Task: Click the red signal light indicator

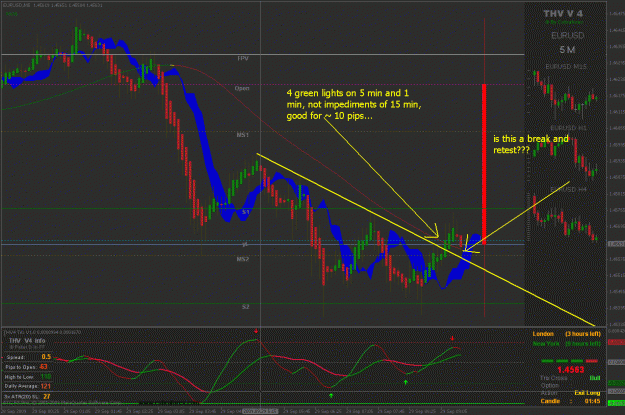Action: 592,361
